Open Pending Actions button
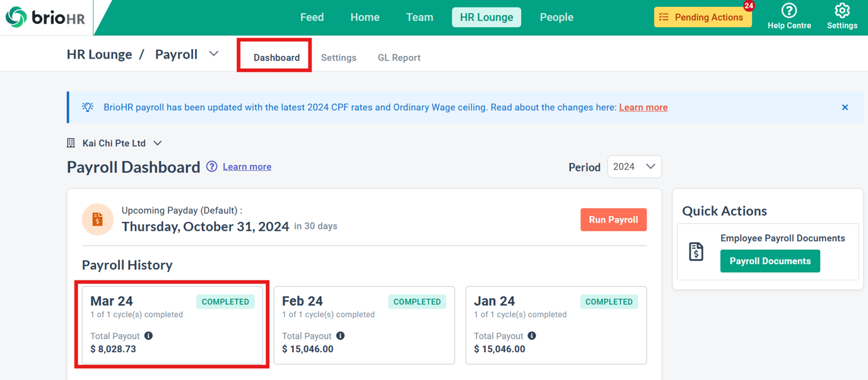 (703, 17)
